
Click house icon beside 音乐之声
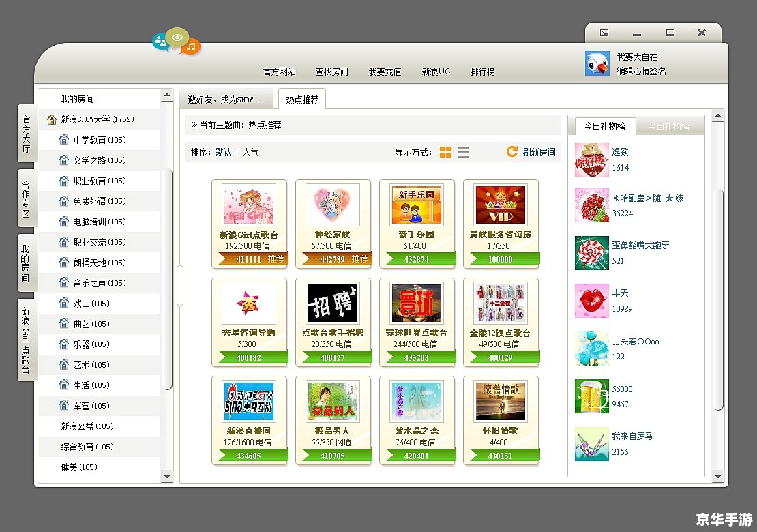(63, 282)
